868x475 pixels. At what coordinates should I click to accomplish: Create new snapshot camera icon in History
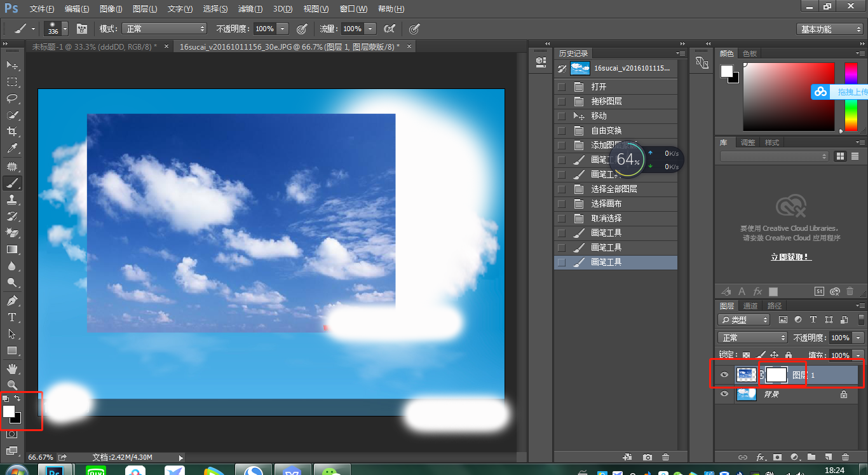click(648, 457)
